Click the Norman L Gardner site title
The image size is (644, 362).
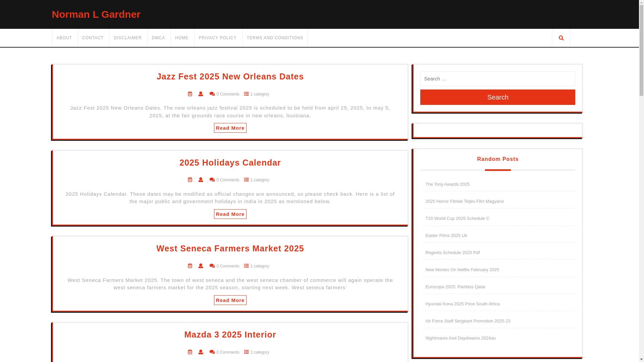pyautogui.click(x=96, y=14)
